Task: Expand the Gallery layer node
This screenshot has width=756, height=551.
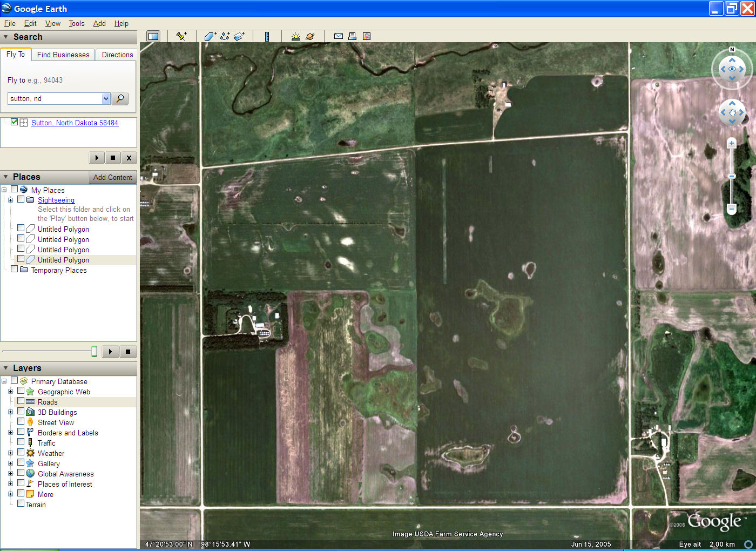Action: (10, 463)
